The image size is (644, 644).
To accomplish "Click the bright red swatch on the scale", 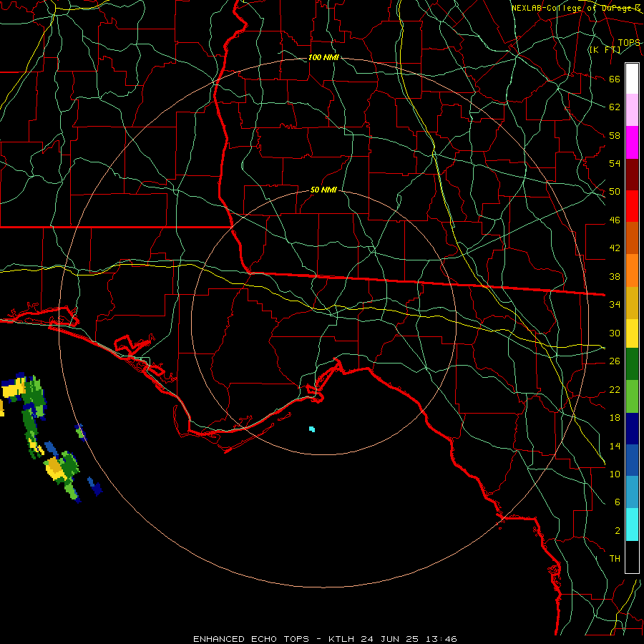I will [632, 206].
